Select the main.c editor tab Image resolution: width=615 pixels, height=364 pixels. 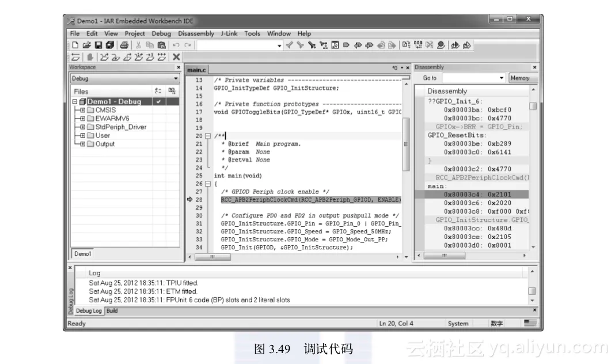pos(196,70)
